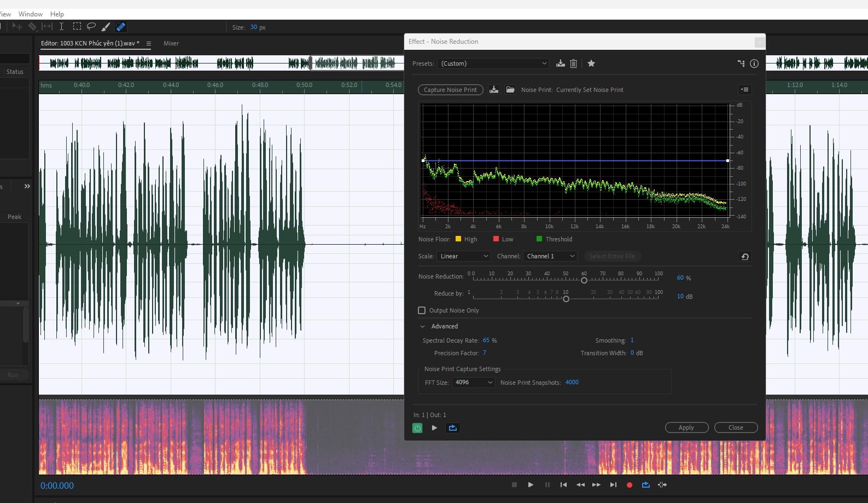The height and width of the screenshot is (503, 868).
Task: Switch to the Mixer tab
Action: click(x=171, y=43)
